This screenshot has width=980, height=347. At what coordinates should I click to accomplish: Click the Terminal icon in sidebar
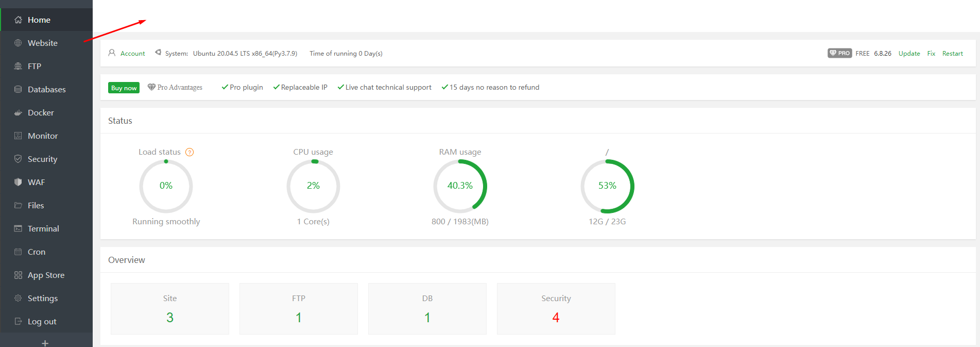pyautogui.click(x=18, y=228)
